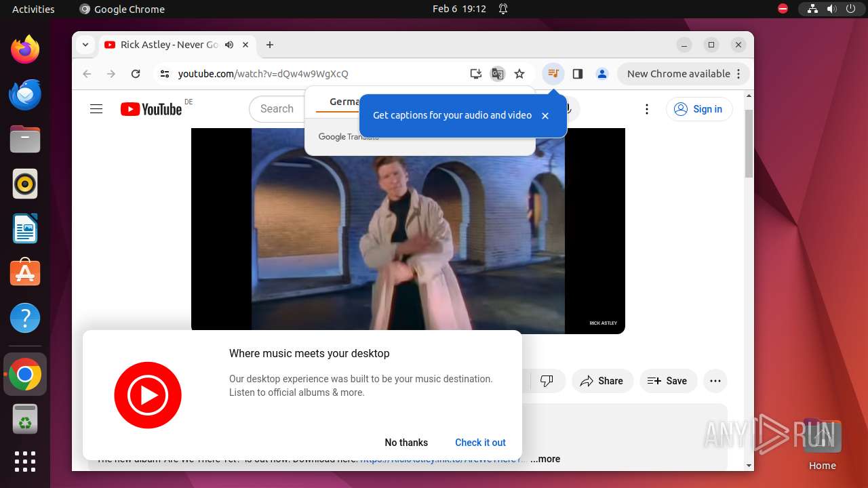Share the video
The width and height of the screenshot is (868, 488).
click(601, 381)
